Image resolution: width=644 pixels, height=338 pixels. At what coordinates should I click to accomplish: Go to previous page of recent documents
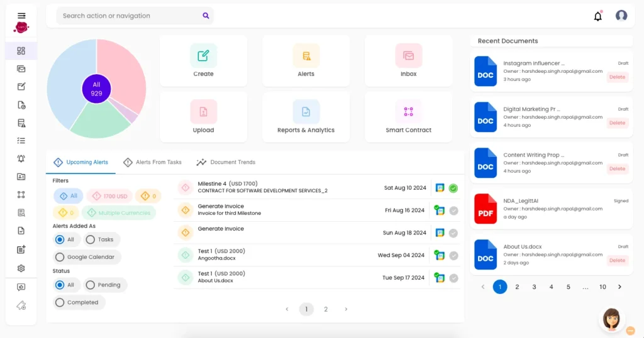point(483,286)
